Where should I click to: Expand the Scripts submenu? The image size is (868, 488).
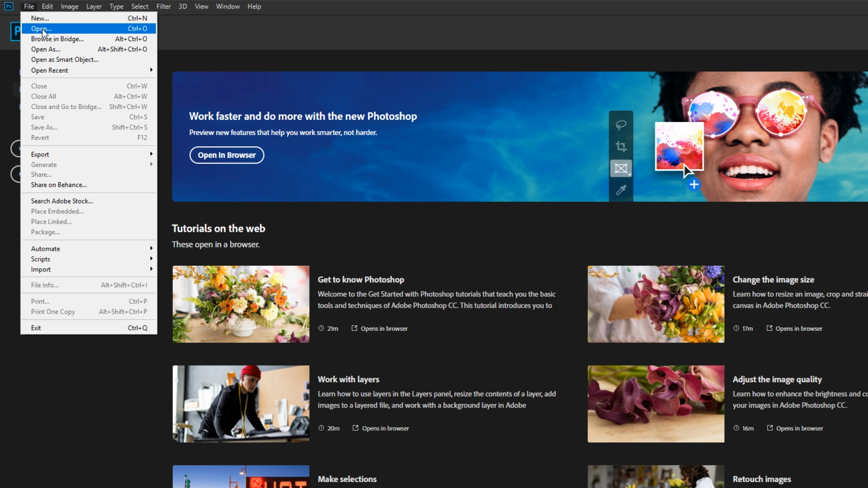(89, 259)
